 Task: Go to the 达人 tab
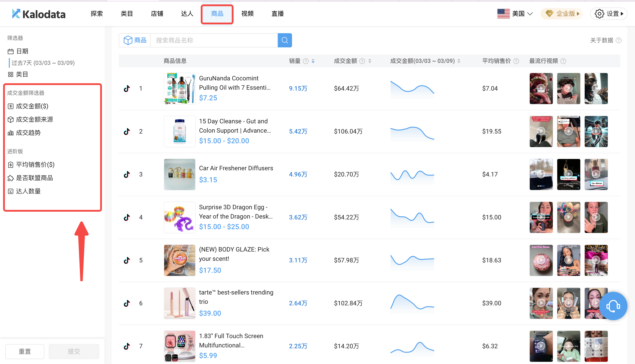click(x=187, y=14)
